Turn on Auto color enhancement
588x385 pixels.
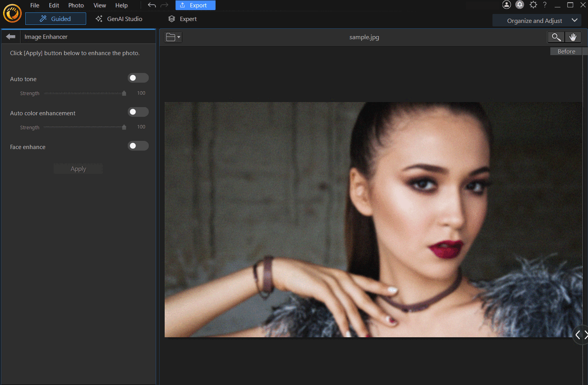tap(138, 112)
